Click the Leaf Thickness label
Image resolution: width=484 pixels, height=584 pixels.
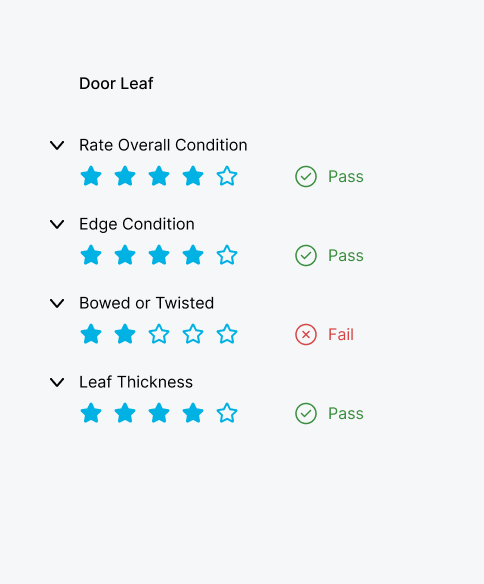[x=136, y=382]
